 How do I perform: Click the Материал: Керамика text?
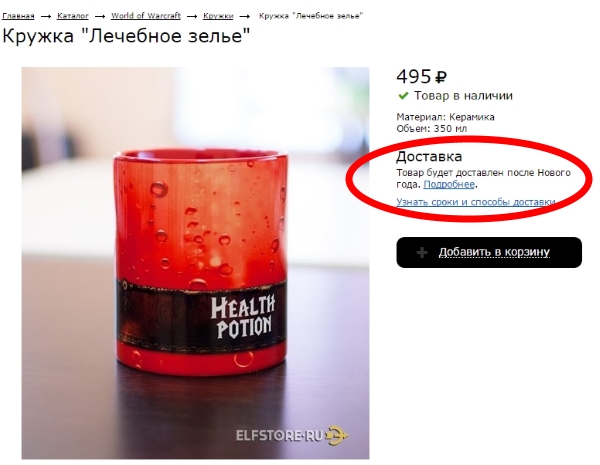point(445,117)
